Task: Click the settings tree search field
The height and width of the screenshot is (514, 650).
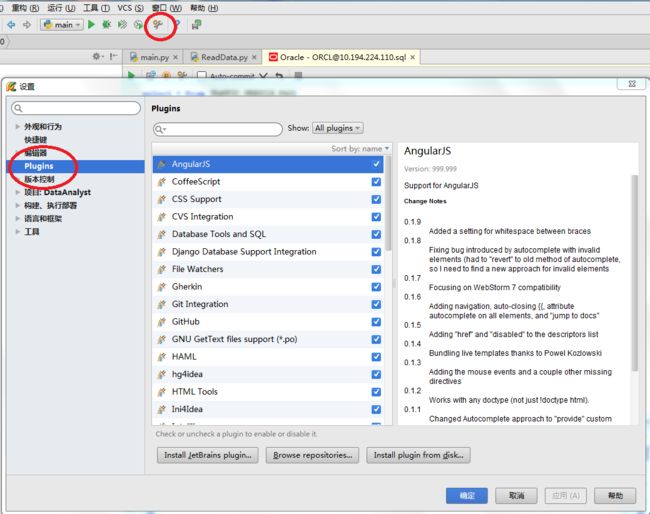Action: 76,108
